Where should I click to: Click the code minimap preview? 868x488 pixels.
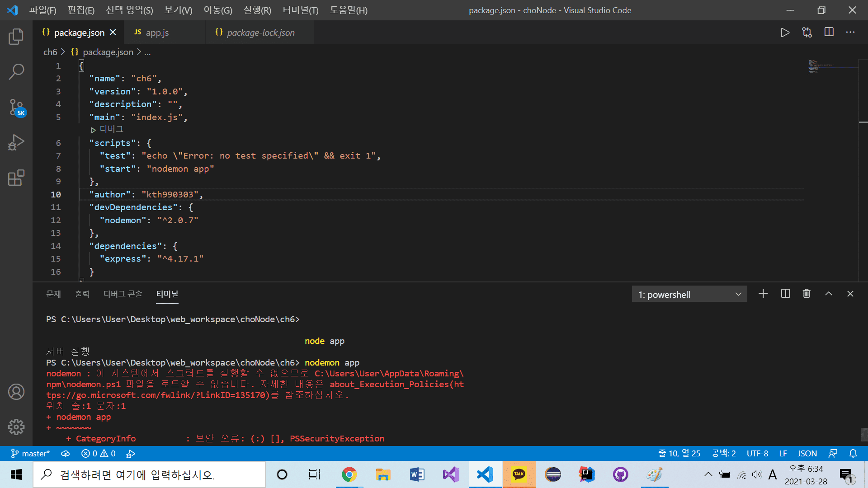(832, 66)
